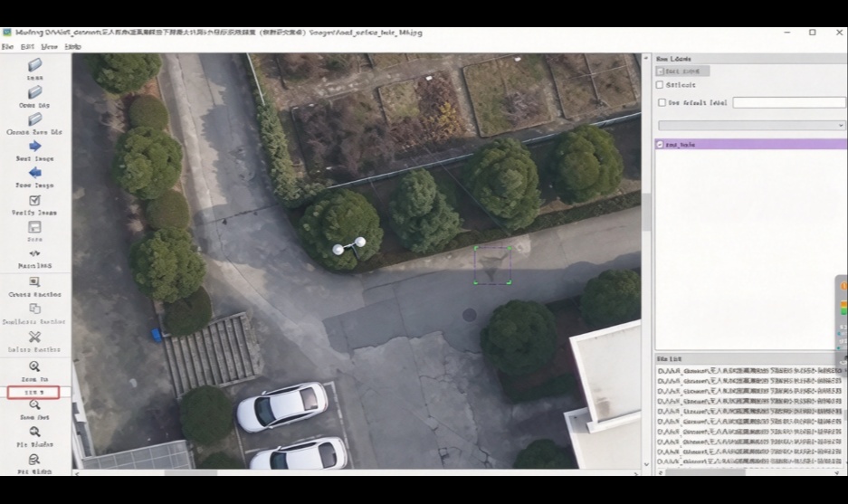Click the canvas horizontal scrollbar thumb
The width and height of the screenshot is (848, 504).
click(x=191, y=472)
